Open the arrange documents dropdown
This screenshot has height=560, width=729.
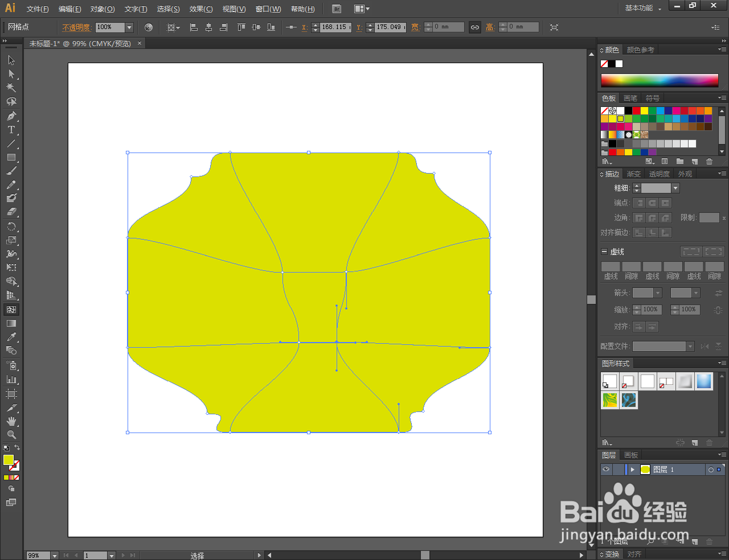362,9
